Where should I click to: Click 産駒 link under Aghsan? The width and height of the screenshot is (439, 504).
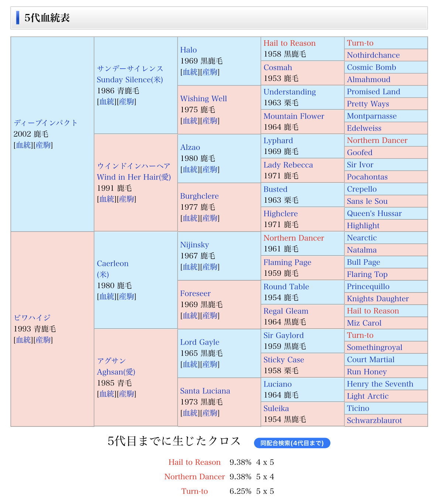point(127,394)
